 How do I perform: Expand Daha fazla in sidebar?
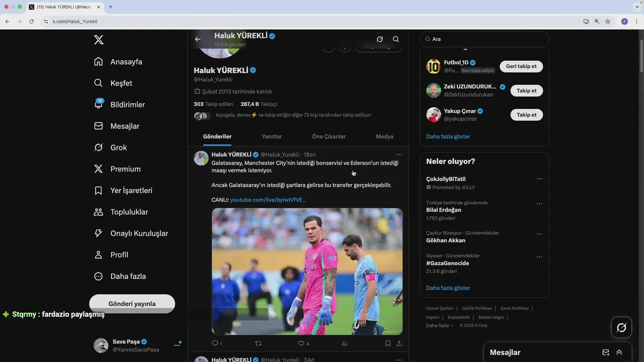point(120,276)
